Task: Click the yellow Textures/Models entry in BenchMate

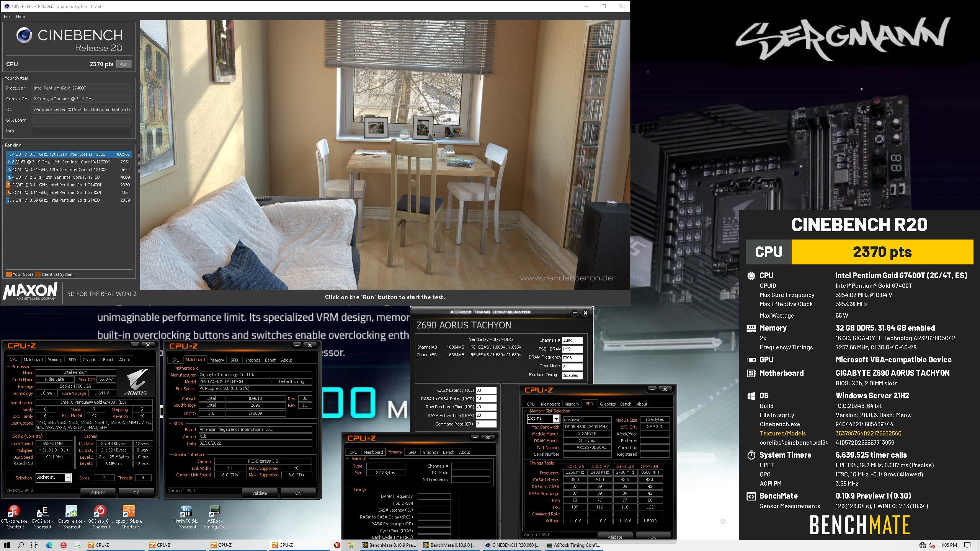Action: [783, 434]
